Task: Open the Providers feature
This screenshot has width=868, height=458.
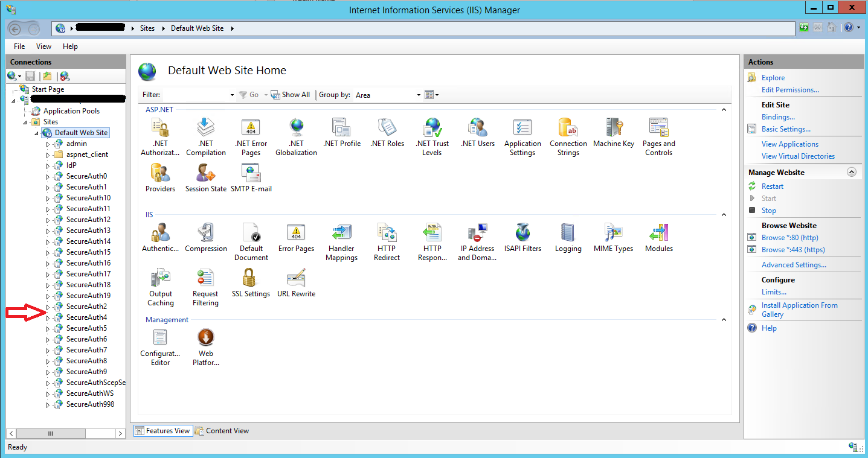Action: pos(160,178)
